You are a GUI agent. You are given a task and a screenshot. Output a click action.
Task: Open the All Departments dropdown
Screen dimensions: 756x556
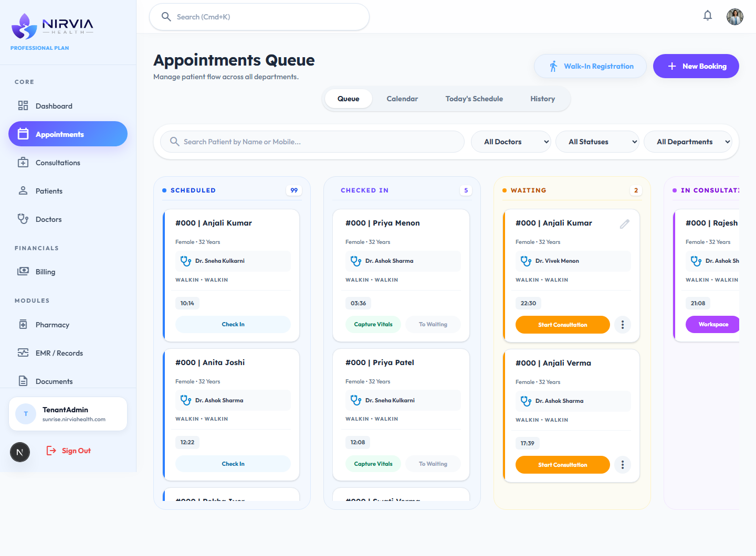tap(688, 142)
